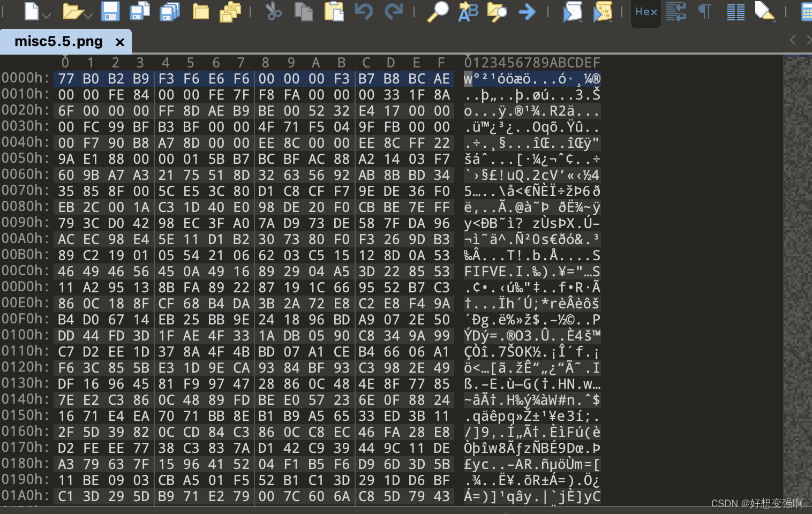
Task: Run Script icon in toolbar
Action: [573, 11]
